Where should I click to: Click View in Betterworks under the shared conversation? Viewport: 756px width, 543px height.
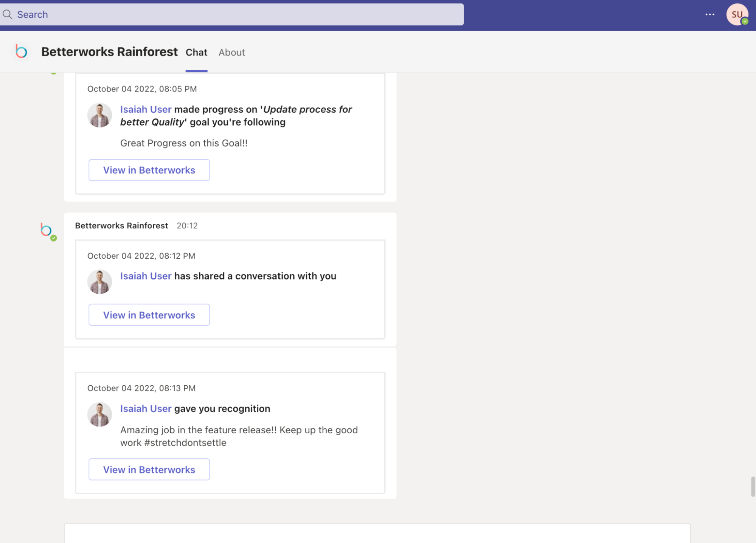[149, 315]
